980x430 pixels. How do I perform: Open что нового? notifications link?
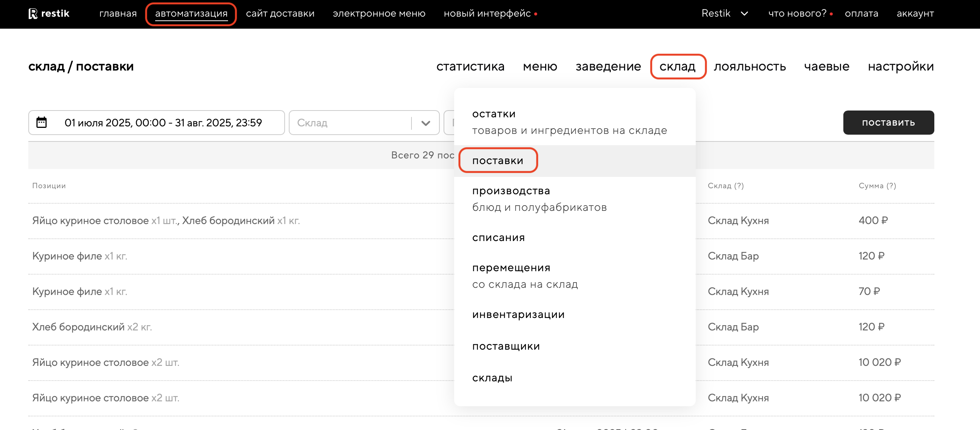click(x=797, y=14)
